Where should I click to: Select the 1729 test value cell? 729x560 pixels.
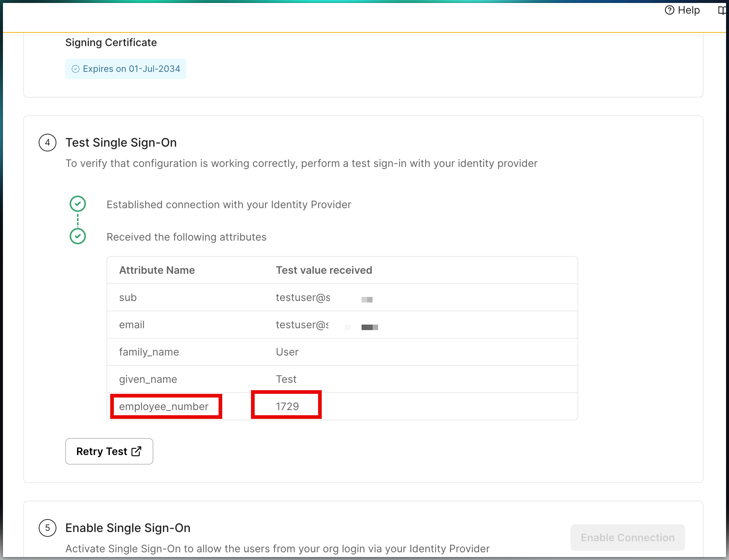click(287, 406)
